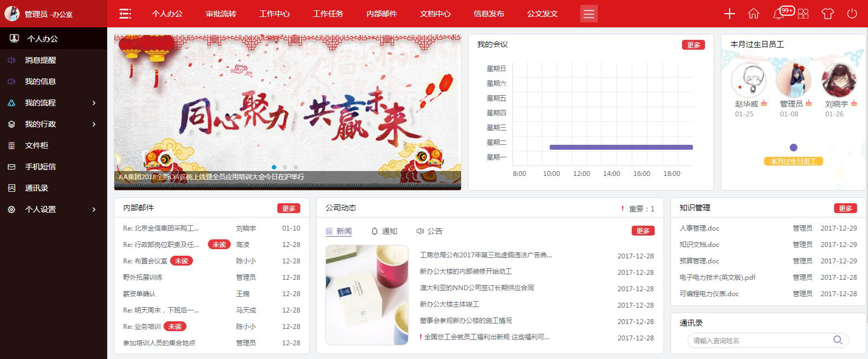868x359 pixels.
Task: Click the 消息提醒 speaker icon in sidebar
Action: click(x=11, y=60)
